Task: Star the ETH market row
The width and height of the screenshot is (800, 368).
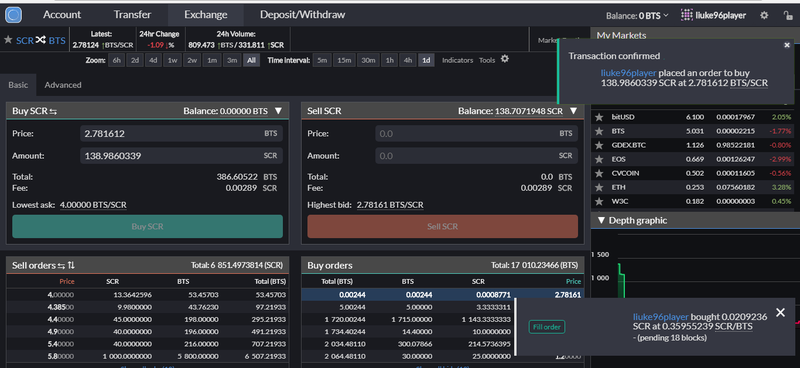Action: pos(599,187)
